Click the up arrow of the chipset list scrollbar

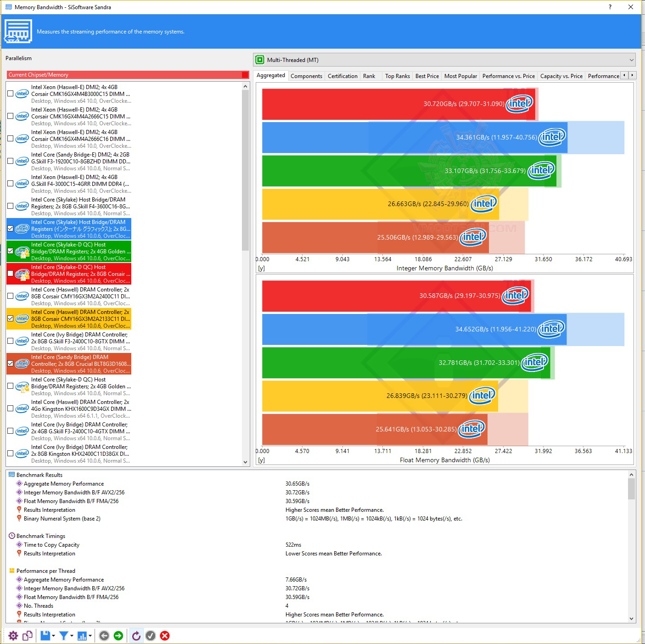tap(245, 86)
